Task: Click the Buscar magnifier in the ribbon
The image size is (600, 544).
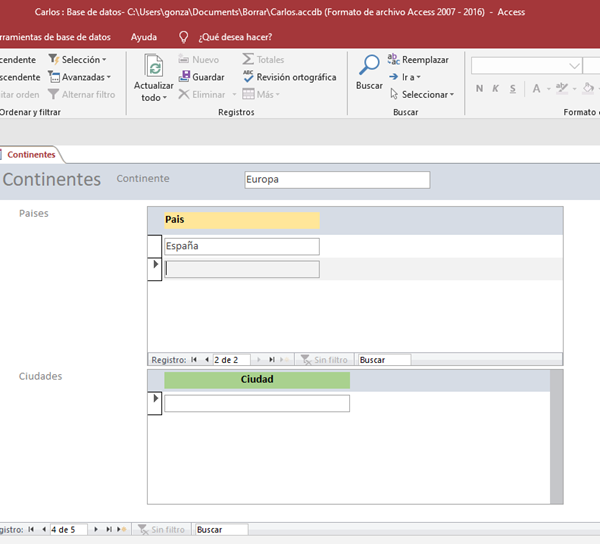Action: click(369, 67)
